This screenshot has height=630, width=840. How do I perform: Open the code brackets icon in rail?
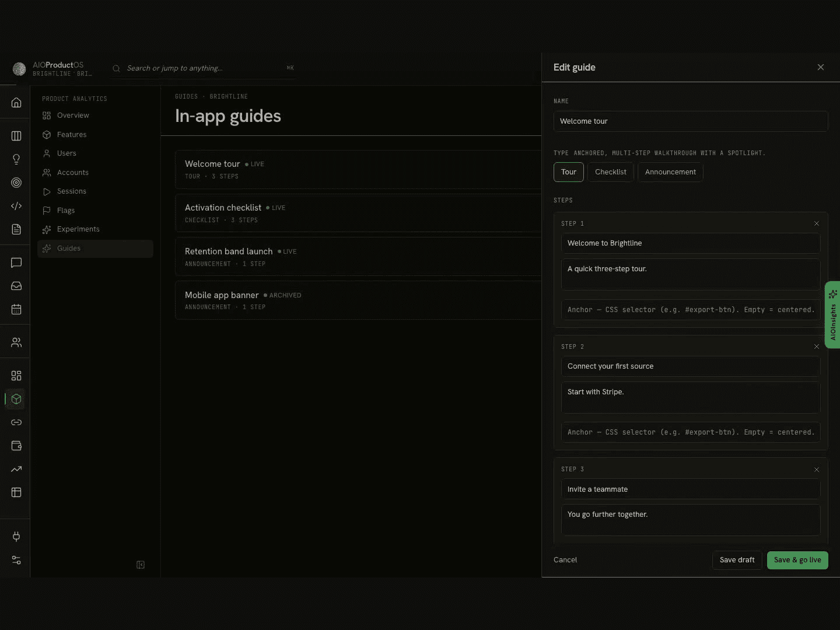click(16, 206)
